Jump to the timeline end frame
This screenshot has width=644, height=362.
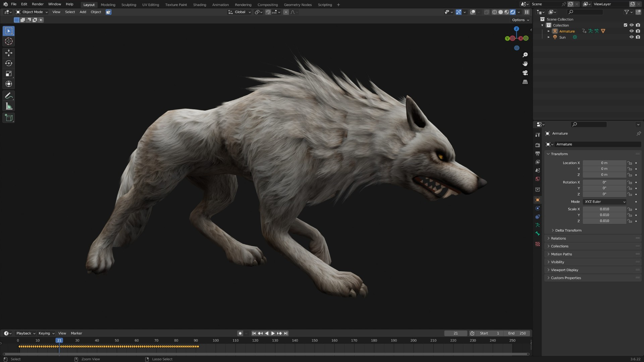(285, 333)
